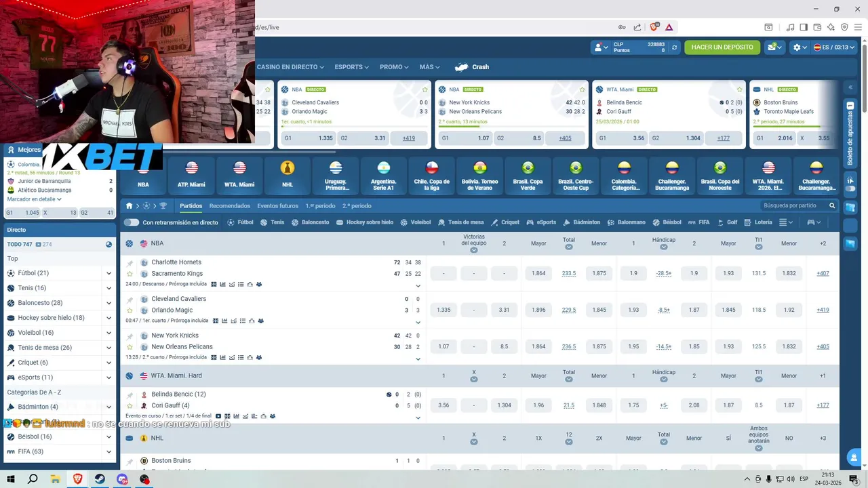The width and height of the screenshot is (868, 488).
Task: Click the 'Marcador en detalle' link
Action: tap(34, 199)
